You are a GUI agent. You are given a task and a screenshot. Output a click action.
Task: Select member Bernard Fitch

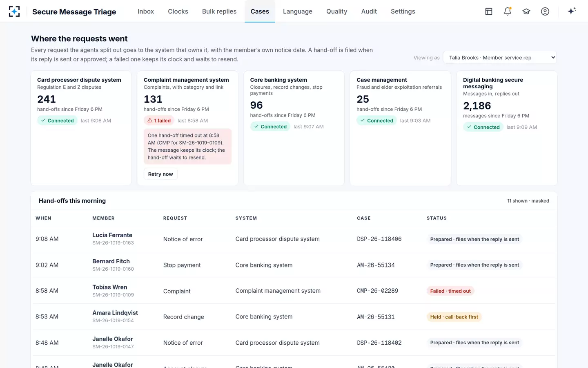(111, 261)
